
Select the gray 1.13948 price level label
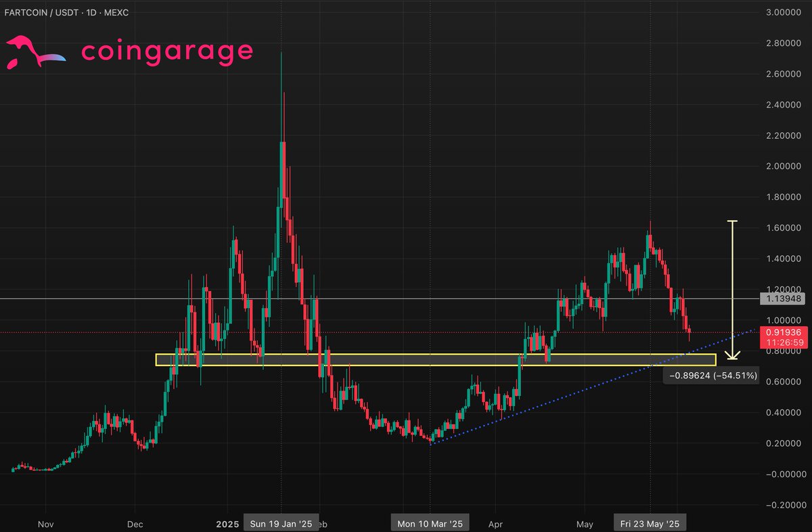pos(785,298)
